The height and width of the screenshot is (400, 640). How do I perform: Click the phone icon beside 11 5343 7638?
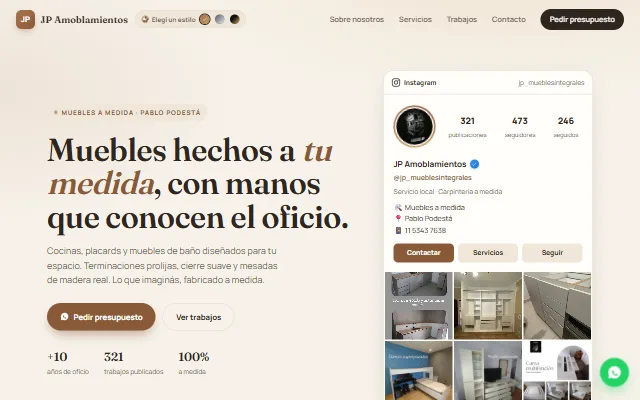point(398,230)
